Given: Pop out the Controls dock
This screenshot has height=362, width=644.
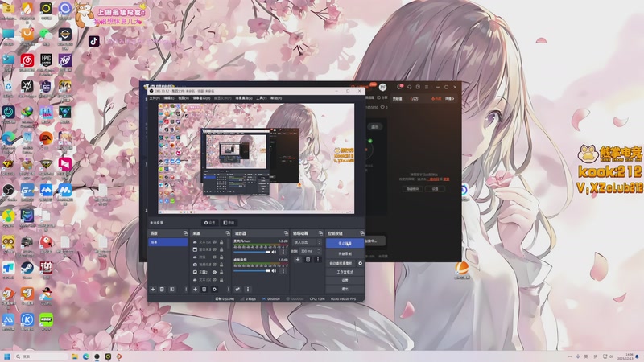Looking at the screenshot, I should [362, 233].
